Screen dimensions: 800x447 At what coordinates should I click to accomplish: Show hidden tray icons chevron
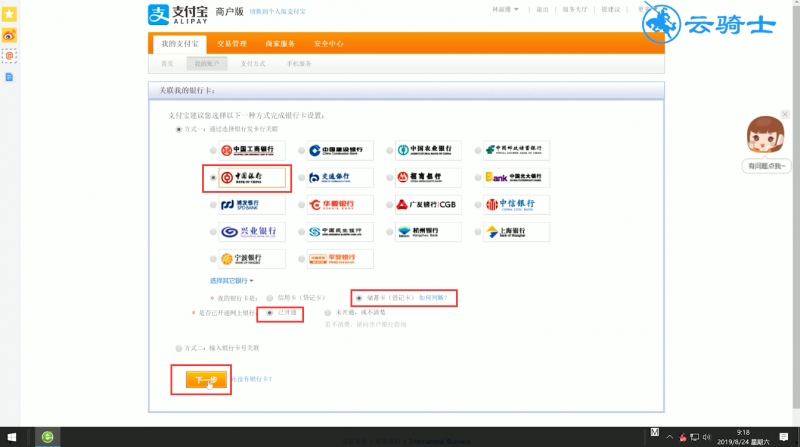point(669,437)
